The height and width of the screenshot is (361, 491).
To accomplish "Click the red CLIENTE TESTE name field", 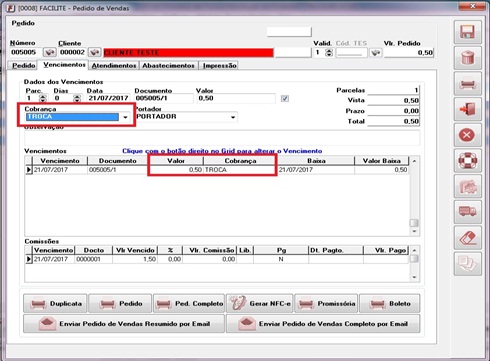I will 188,53.
